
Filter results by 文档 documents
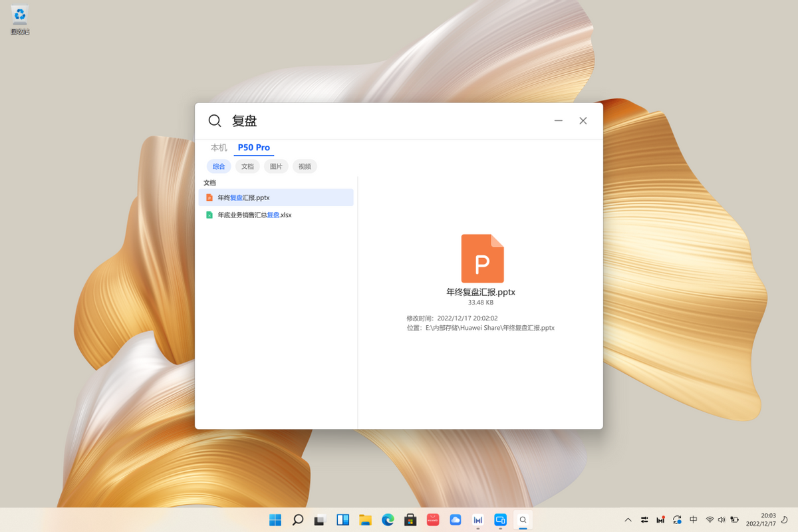point(247,166)
